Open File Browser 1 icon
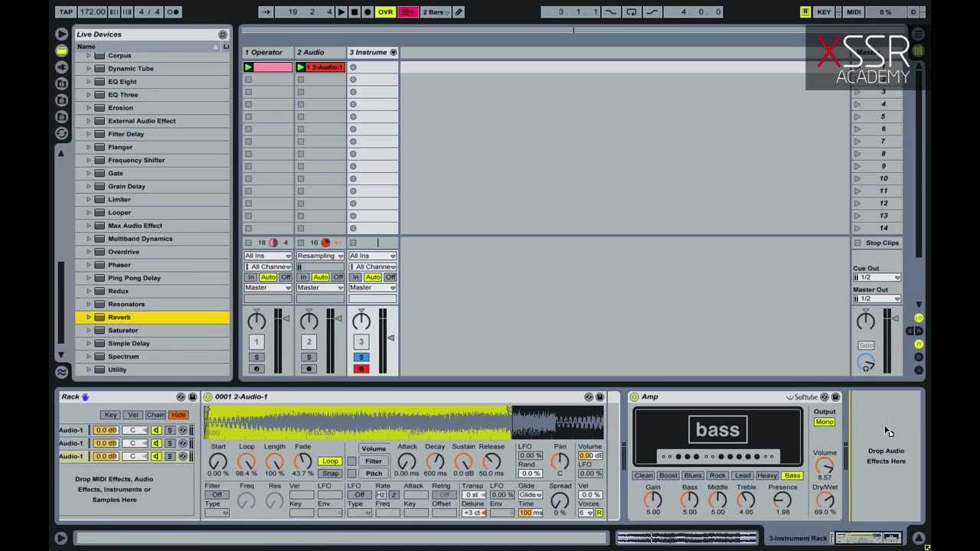 pyautogui.click(x=61, y=84)
